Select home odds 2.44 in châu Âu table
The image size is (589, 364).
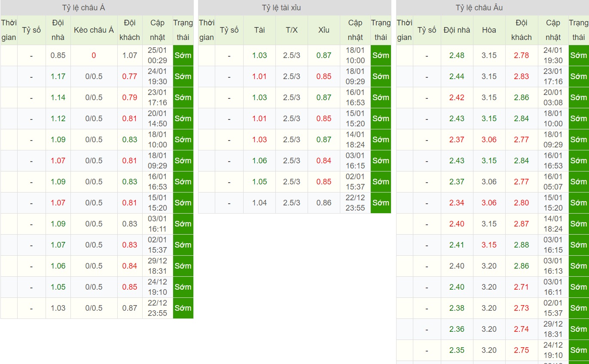pyautogui.click(x=457, y=76)
